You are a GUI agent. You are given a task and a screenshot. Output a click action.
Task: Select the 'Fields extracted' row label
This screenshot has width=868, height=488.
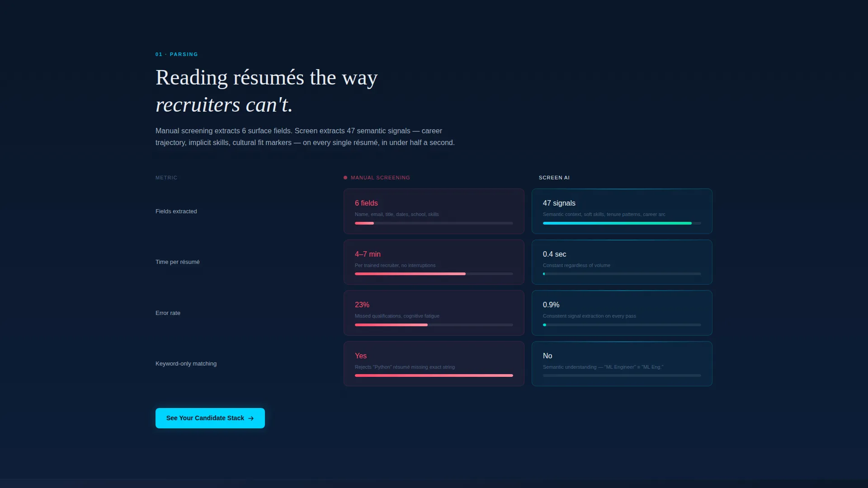tap(176, 211)
